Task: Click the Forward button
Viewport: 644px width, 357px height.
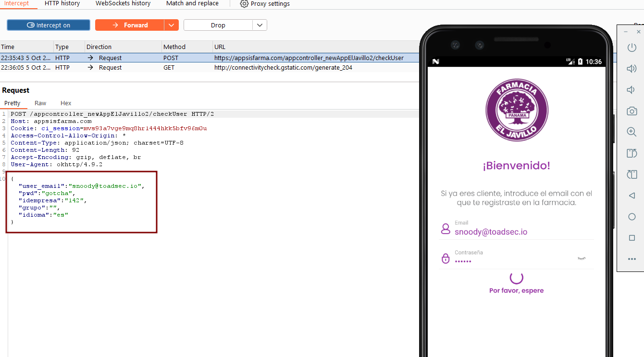Action: (130, 25)
